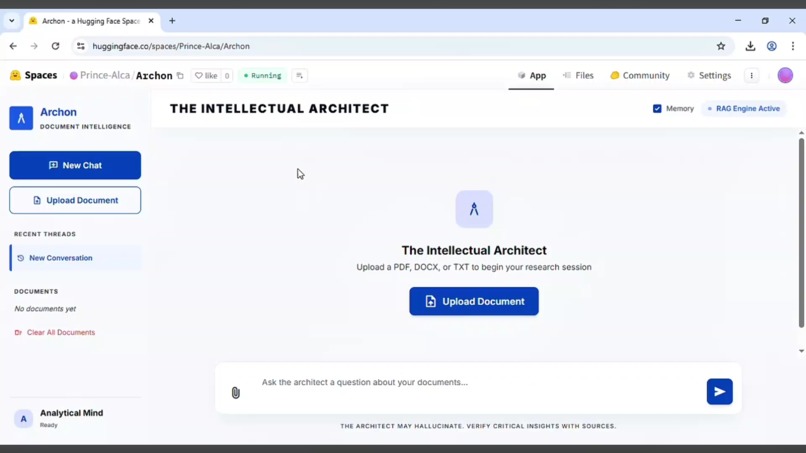This screenshot has height=453, width=806.
Task: Start a New Chat
Action: click(75, 165)
